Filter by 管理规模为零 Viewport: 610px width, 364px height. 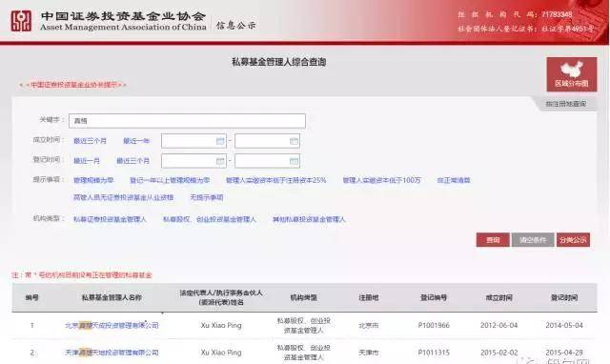tap(93, 180)
